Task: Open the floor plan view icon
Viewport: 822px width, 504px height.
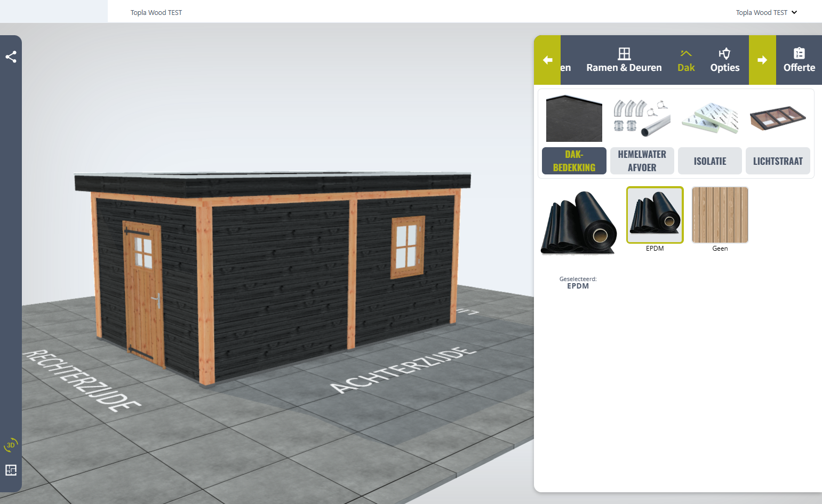Action: tap(11, 470)
